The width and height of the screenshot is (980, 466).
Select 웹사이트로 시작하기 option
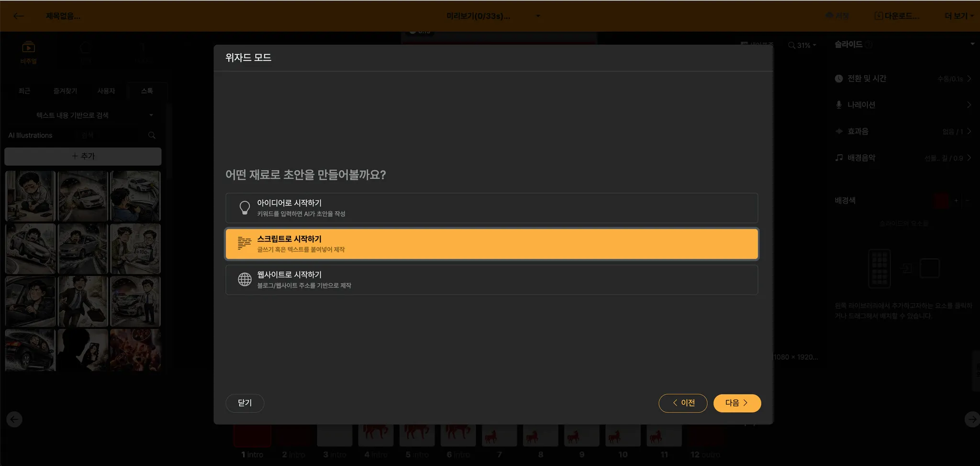click(x=491, y=280)
